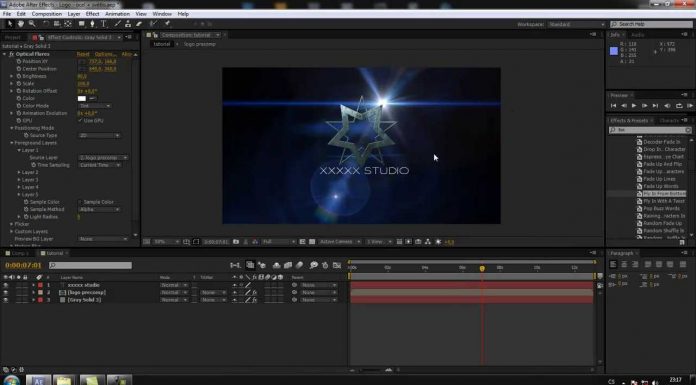Image resolution: width=696 pixels, height=385 pixels.
Task: Collapse the Foreground Layers section
Action: point(12,143)
